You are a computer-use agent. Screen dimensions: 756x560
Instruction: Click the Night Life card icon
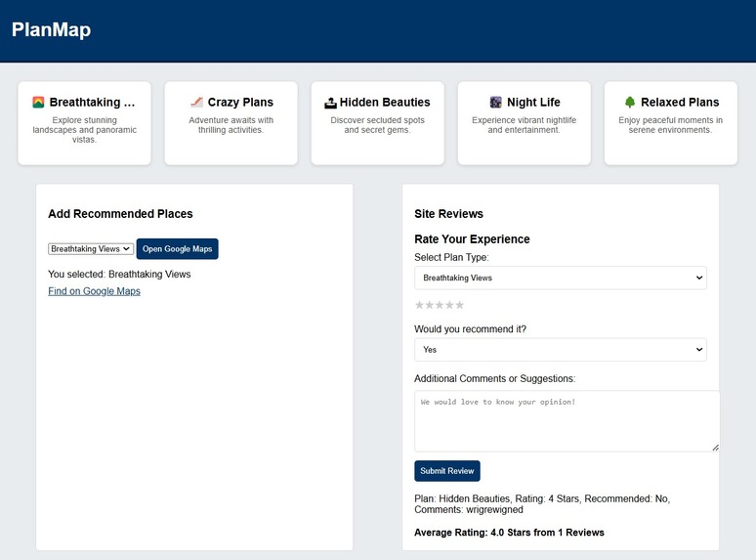coord(495,103)
